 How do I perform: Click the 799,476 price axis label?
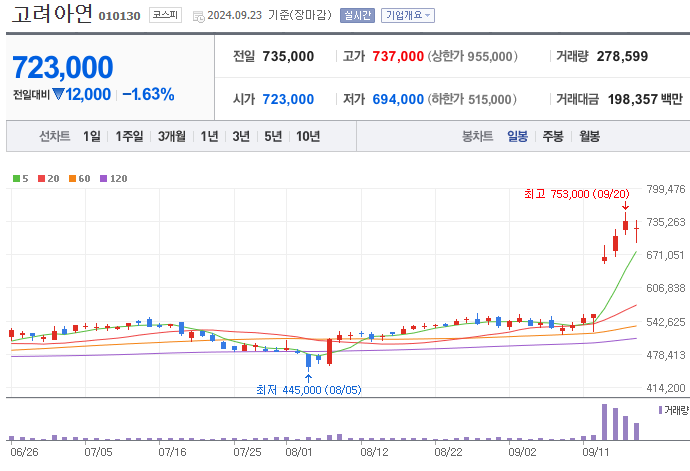tap(665, 189)
